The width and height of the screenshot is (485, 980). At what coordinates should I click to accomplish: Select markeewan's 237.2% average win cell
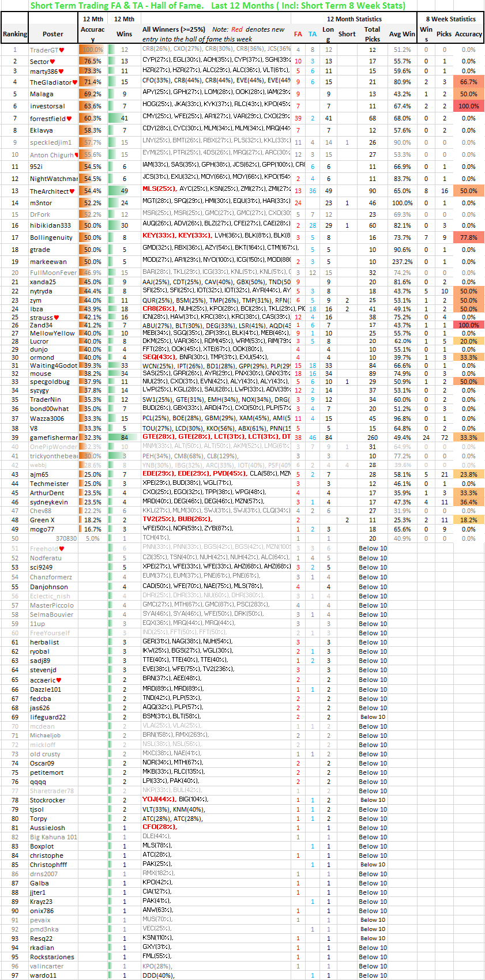click(402, 262)
